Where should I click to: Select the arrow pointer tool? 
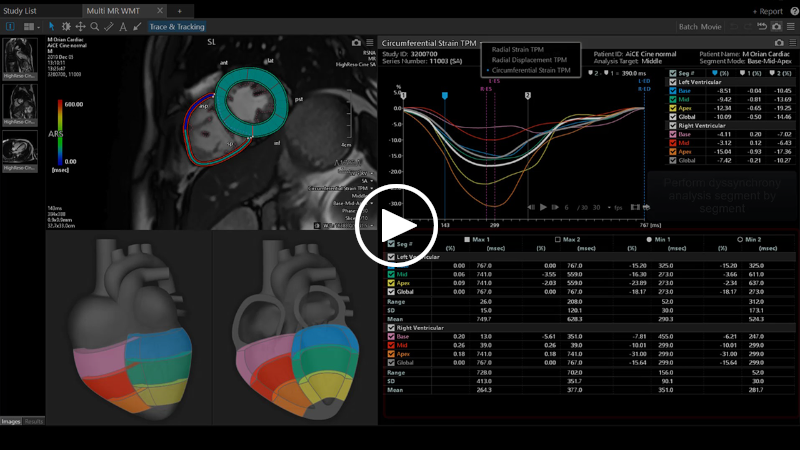point(52,27)
